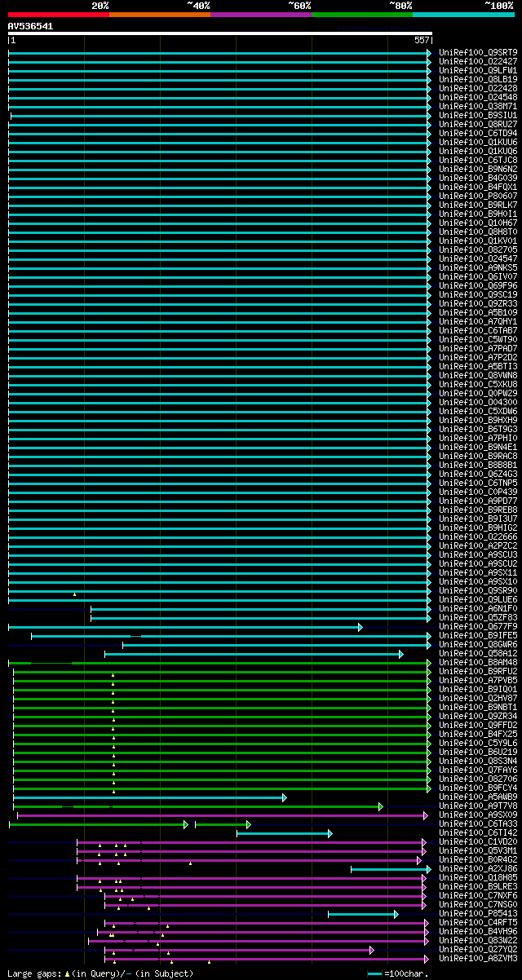This screenshot has width=522, height=980.
Task: Select label UniRef100_A7PVB5
Action: point(478,680)
